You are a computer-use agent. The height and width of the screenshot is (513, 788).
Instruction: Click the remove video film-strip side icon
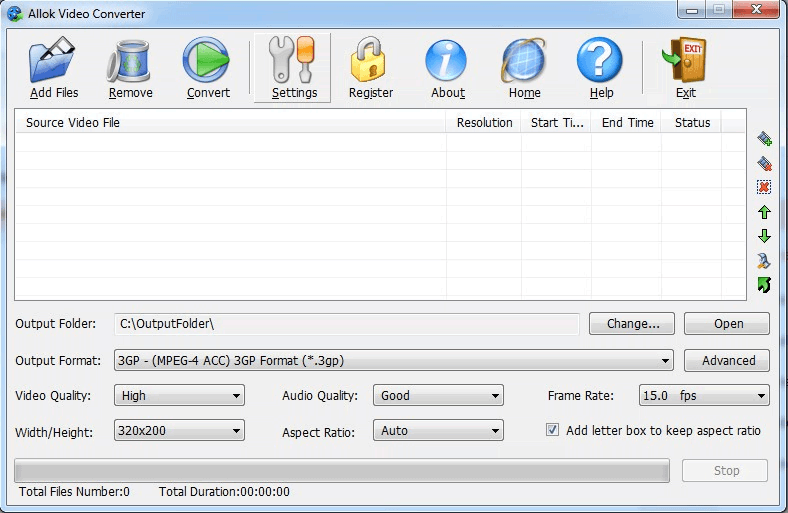764,163
